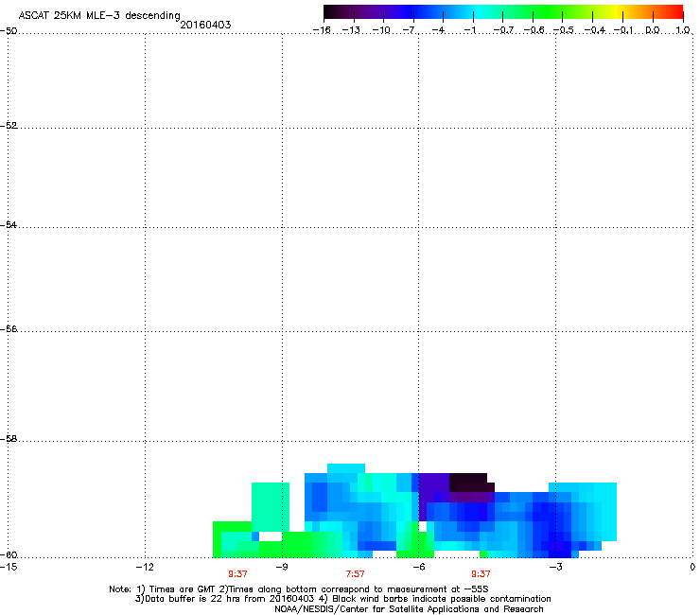Click the black data patch right of longitude -6
Screen dimensions: 700x615
click(469, 483)
